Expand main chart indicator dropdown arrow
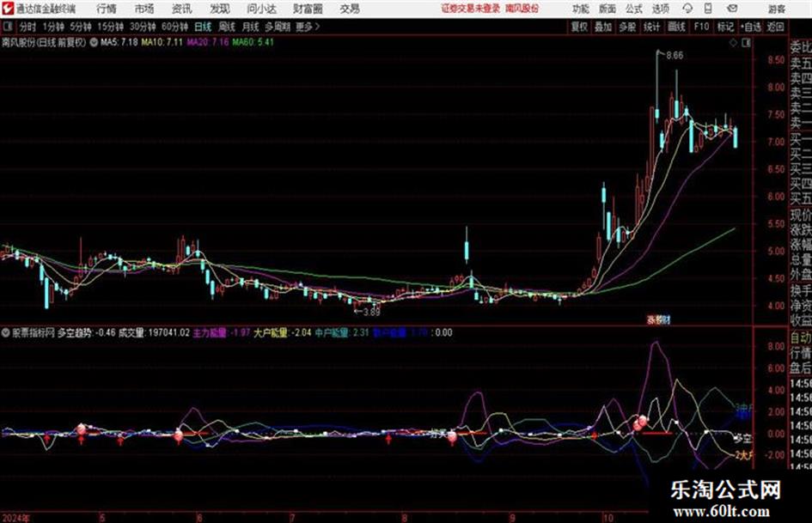This screenshot has height=523, width=812. (x=94, y=42)
